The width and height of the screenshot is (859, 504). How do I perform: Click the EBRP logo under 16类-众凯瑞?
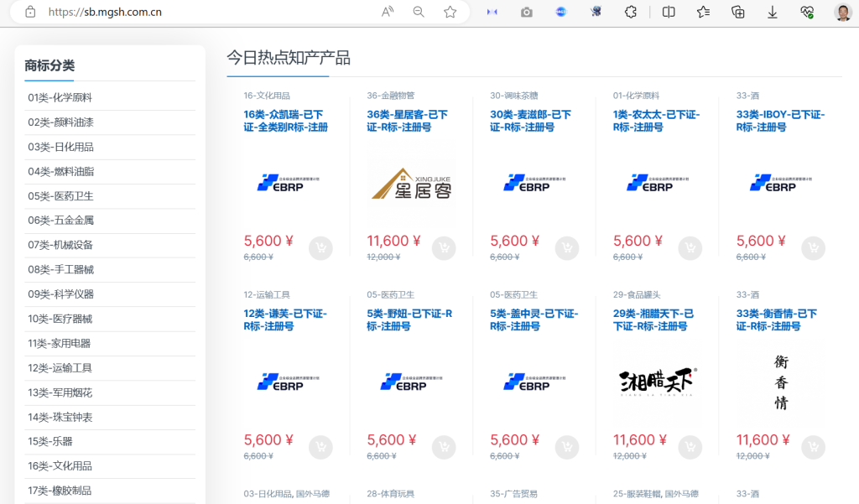[289, 183]
